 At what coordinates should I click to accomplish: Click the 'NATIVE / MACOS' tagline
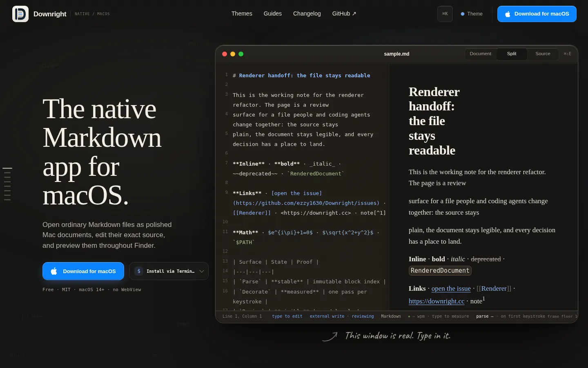92,14
